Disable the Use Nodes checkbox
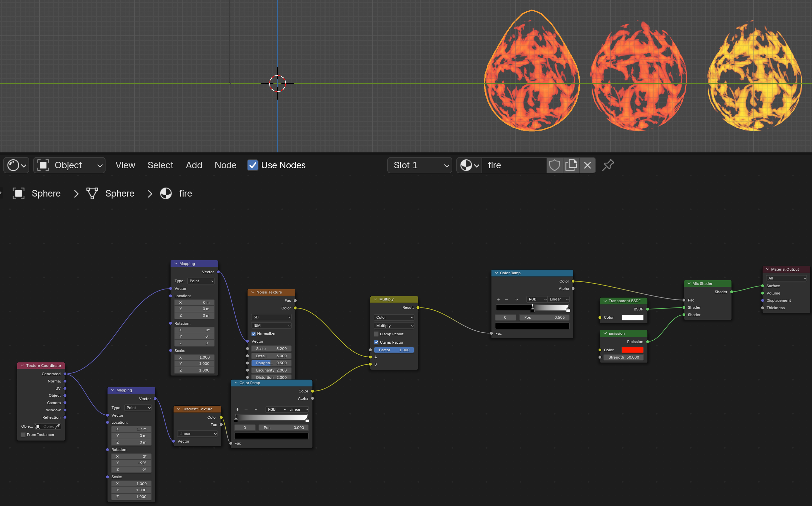Viewport: 812px width, 506px height. [x=253, y=165]
